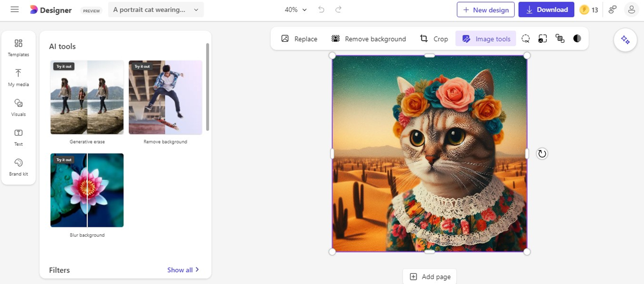
Task: Open the account profile icon
Action: click(x=632, y=10)
